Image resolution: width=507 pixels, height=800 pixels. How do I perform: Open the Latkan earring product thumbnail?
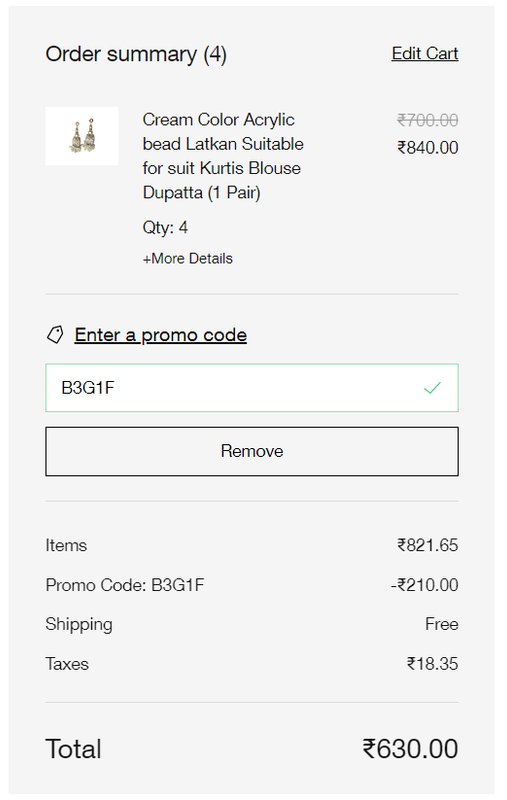[82, 136]
